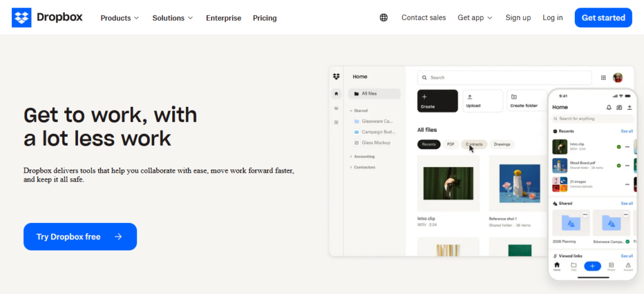Screen dimensions: 644x294
Task: Tap the Files tab icon on the phone
Action: pos(574,265)
